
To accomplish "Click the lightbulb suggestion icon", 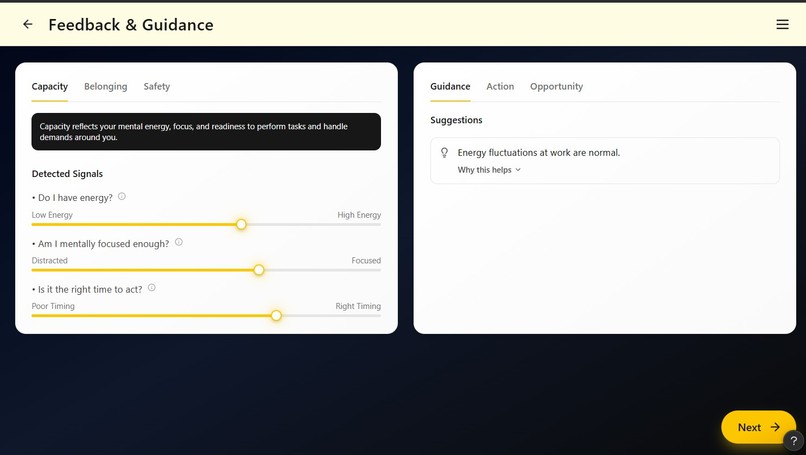I will tap(445, 153).
